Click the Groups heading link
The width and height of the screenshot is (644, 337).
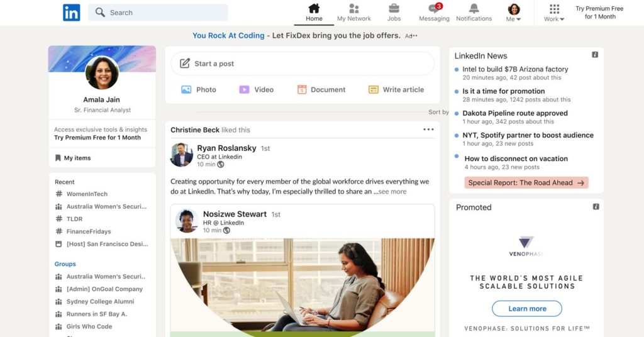[65, 264]
